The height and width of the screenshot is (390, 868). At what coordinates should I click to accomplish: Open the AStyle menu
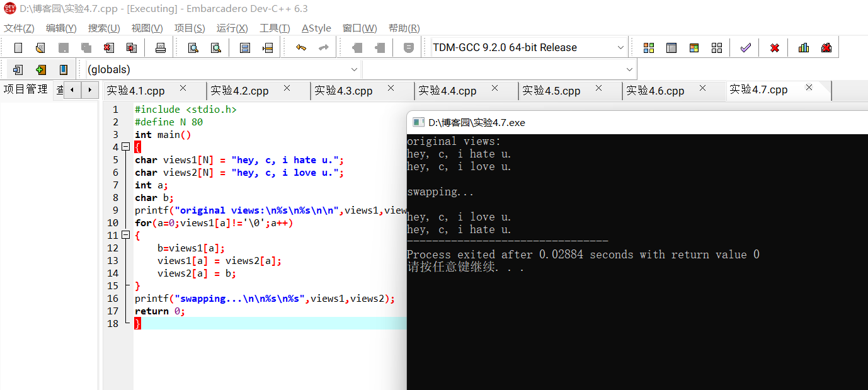316,28
